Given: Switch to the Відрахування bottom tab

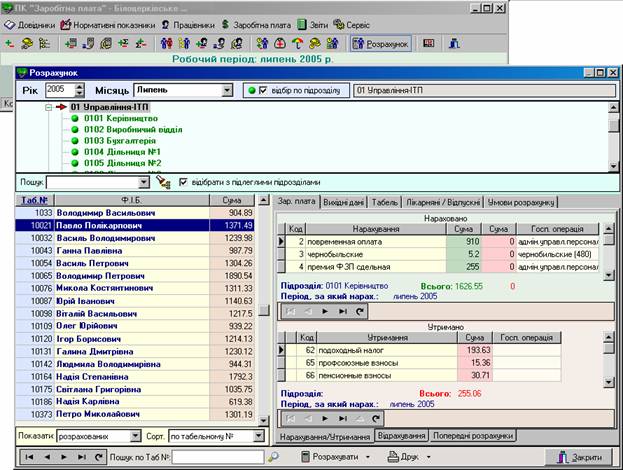Looking at the screenshot, I should tap(401, 436).
